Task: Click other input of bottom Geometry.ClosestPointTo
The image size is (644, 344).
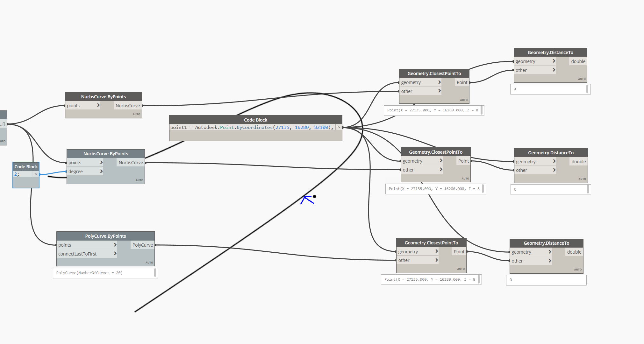Action: click(x=418, y=260)
